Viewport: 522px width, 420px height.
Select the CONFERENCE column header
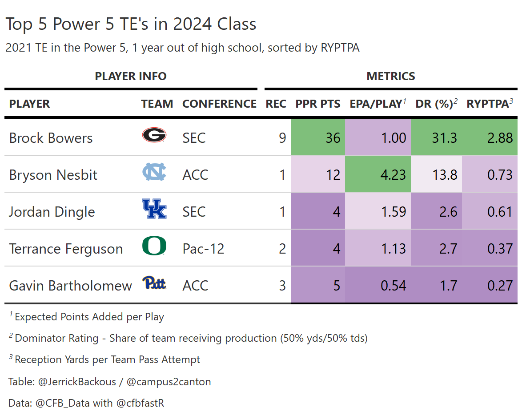click(x=219, y=104)
